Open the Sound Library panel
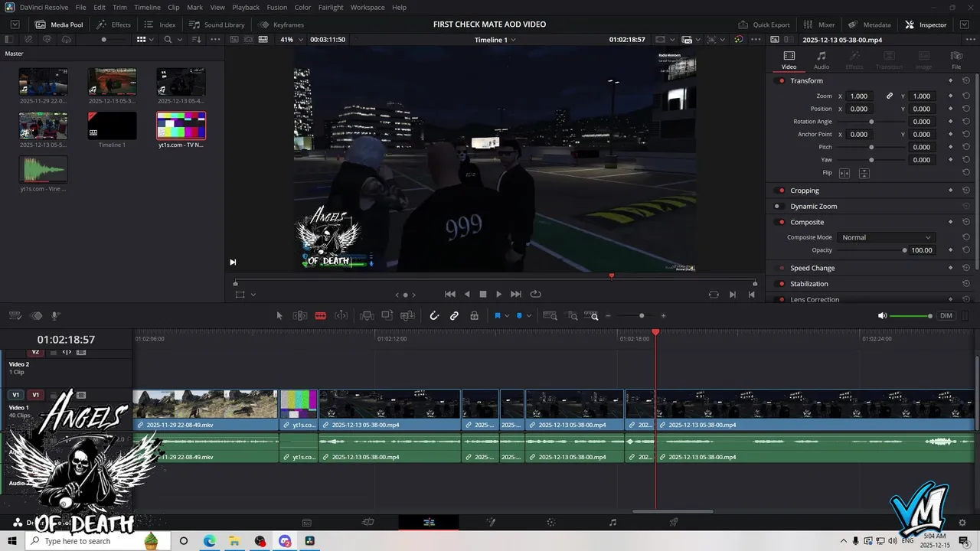The height and width of the screenshot is (551, 980). [217, 24]
